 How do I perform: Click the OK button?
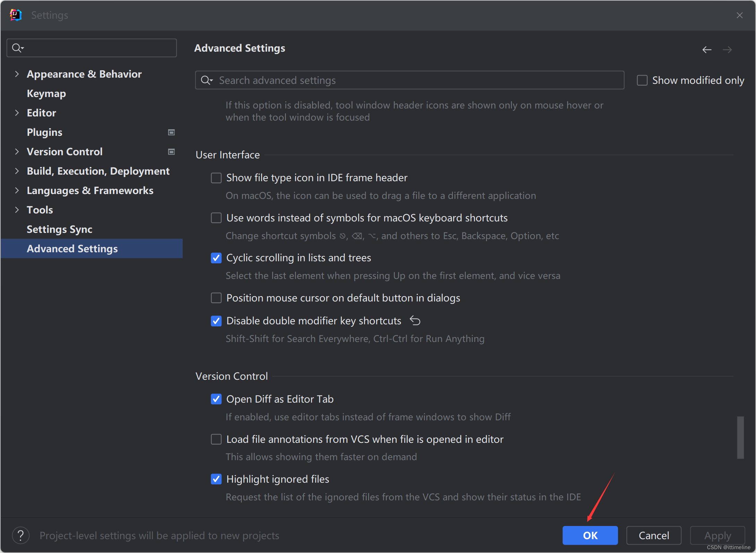(590, 535)
